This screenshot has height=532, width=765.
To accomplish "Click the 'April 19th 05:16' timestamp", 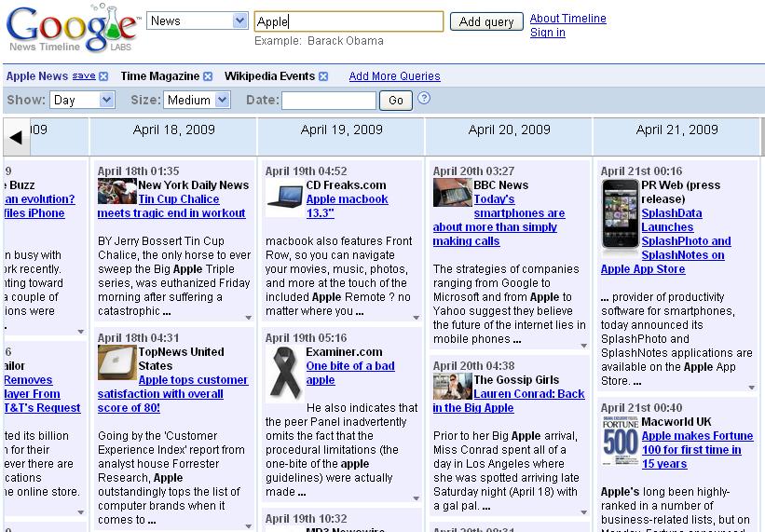I will point(306,338).
